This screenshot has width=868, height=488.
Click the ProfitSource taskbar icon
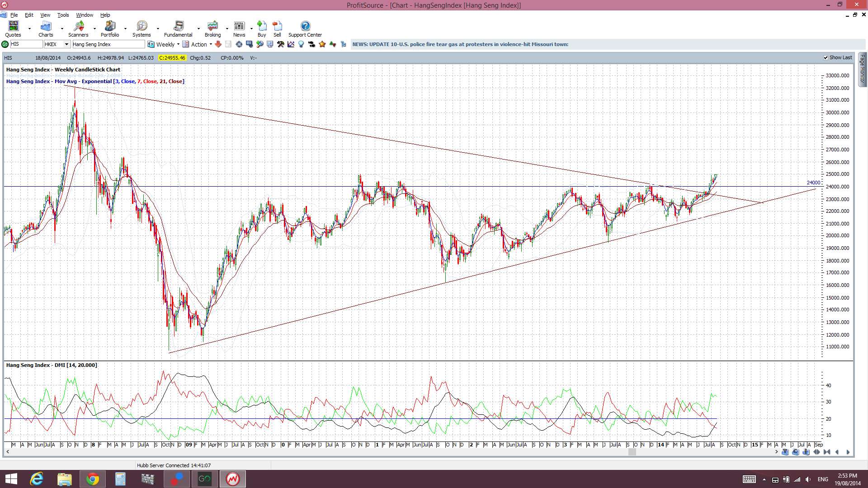point(233,479)
